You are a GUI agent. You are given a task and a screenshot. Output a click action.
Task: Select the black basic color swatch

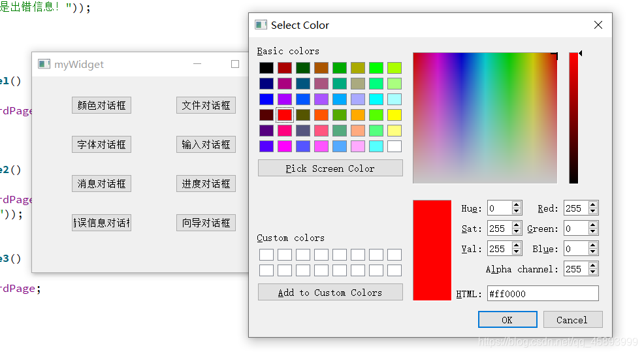pyautogui.click(x=266, y=68)
